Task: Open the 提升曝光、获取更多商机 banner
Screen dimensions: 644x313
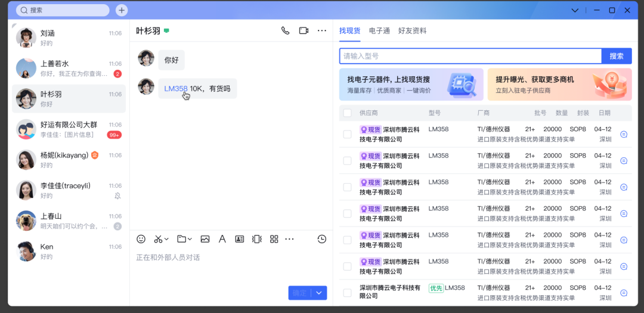Action: click(559, 84)
